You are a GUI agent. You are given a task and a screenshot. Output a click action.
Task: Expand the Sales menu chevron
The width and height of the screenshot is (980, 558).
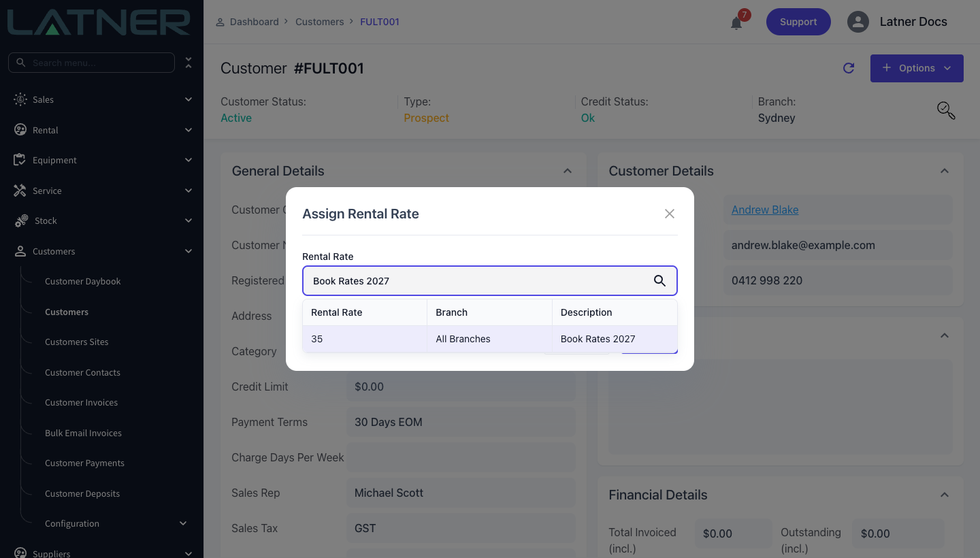click(x=189, y=99)
